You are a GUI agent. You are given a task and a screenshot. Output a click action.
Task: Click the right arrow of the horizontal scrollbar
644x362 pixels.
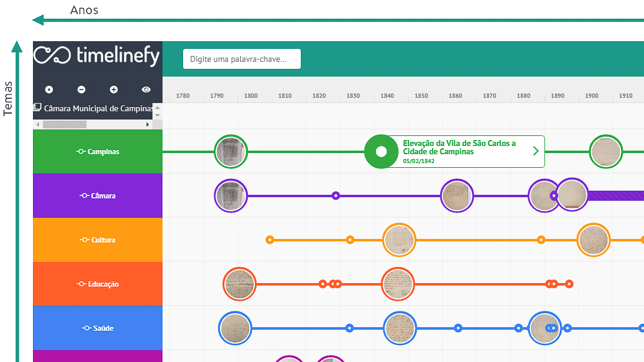[147, 125]
